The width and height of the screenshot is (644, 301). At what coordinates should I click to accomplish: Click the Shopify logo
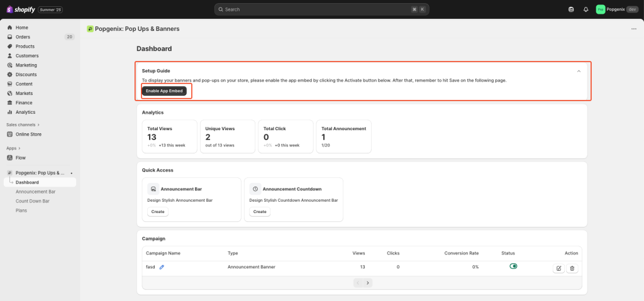(21, 9)
